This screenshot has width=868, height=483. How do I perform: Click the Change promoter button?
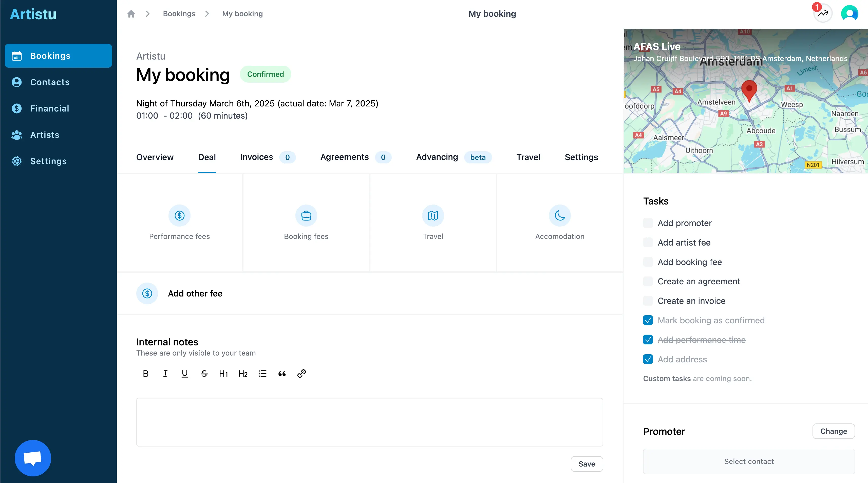pyautogui.click(x=833, y=431)
